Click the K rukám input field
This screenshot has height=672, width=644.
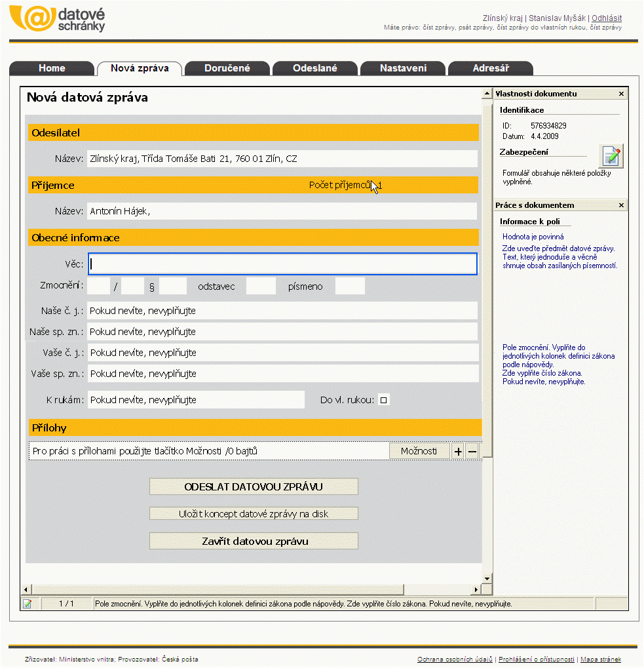(x=196, y=400)
